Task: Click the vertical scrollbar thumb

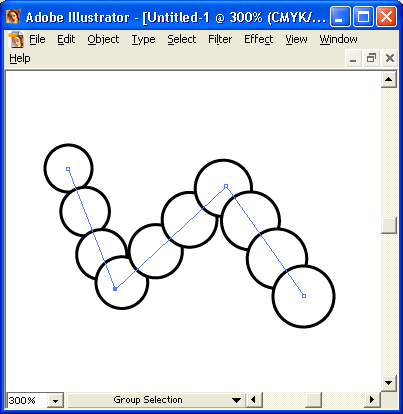Action: point(389,226)
